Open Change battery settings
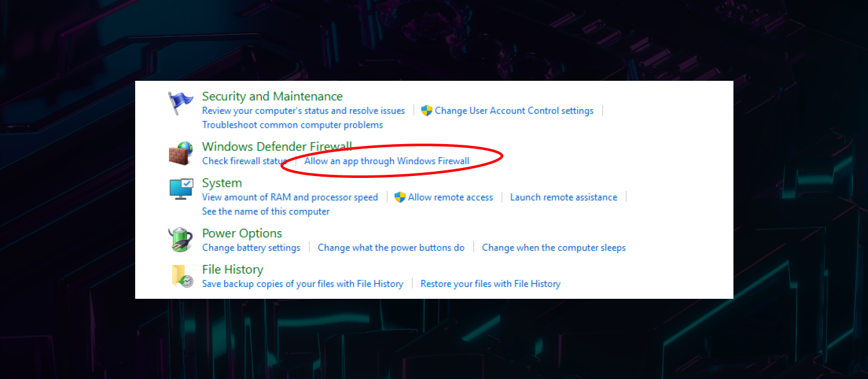The height and width of the screenshot is (379, 868). (x=251, y=247)
